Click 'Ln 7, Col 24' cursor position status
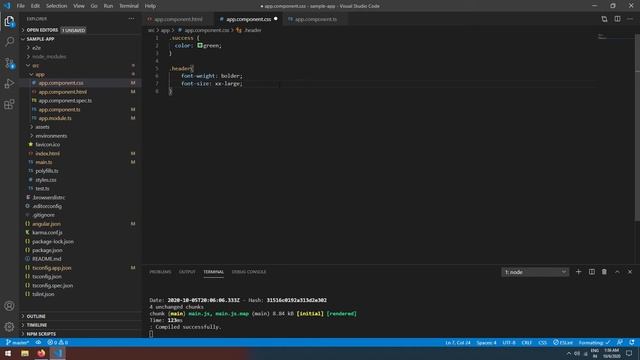The width and height of the screenshot is (640, 360). [x=458, y=342]
